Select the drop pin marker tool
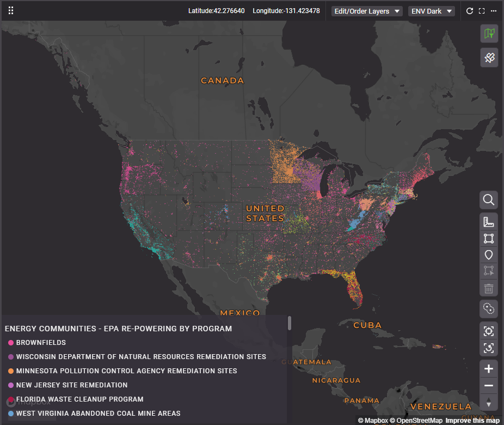The width and height of the screenshot is (504, 425). (489, 254)
